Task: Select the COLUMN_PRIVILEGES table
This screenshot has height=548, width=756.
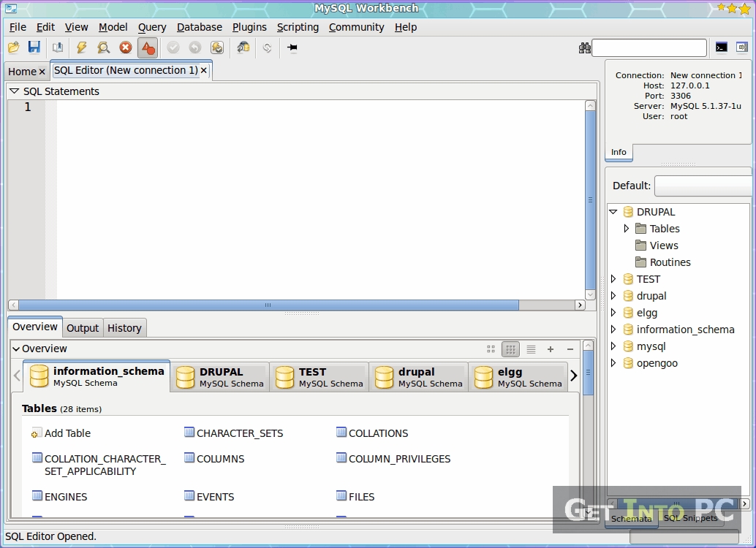Action: click(x=393, y=459)
